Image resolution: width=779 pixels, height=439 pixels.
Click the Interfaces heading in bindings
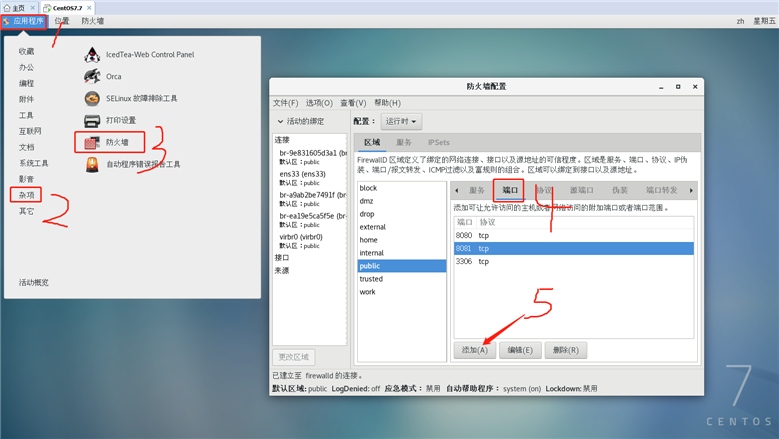point(282,258)
